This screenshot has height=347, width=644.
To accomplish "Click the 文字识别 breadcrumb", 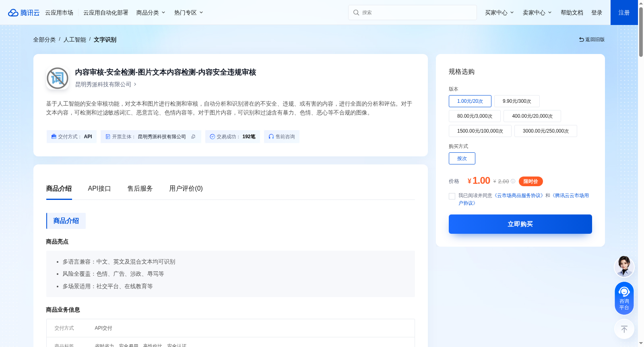I will coord(105,39).
